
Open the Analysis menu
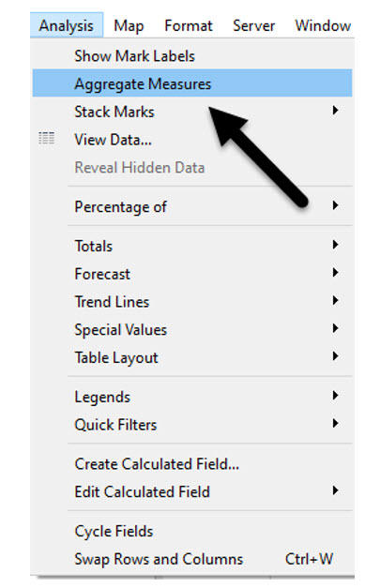pos(67,25)
